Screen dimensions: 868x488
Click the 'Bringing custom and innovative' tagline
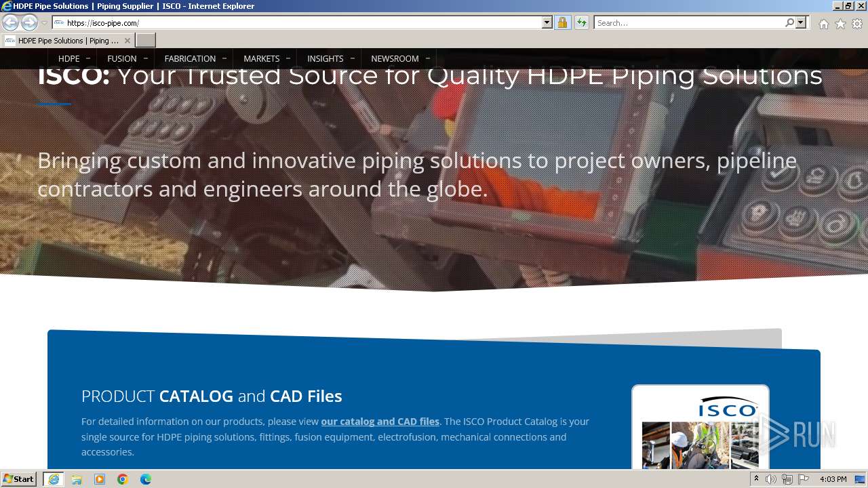pos(417,175)
